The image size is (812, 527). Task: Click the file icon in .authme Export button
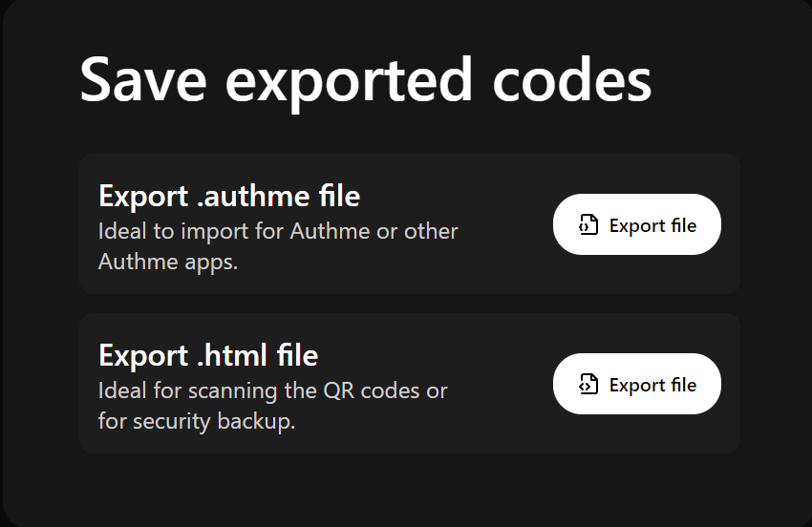pyautogui.click(x=588, y=224)
